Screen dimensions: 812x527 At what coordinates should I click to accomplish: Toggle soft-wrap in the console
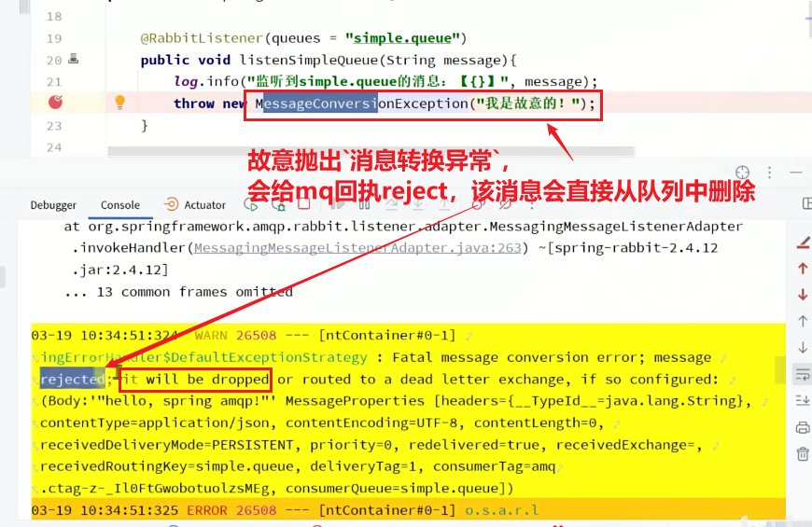pos(803,374)
